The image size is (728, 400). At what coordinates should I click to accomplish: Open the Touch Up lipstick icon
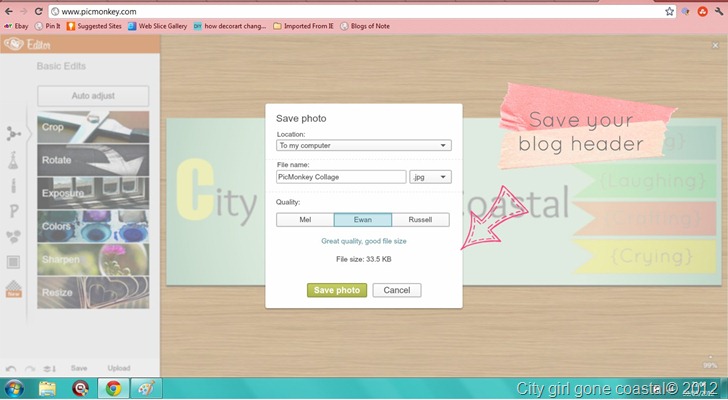coord(13,186)
